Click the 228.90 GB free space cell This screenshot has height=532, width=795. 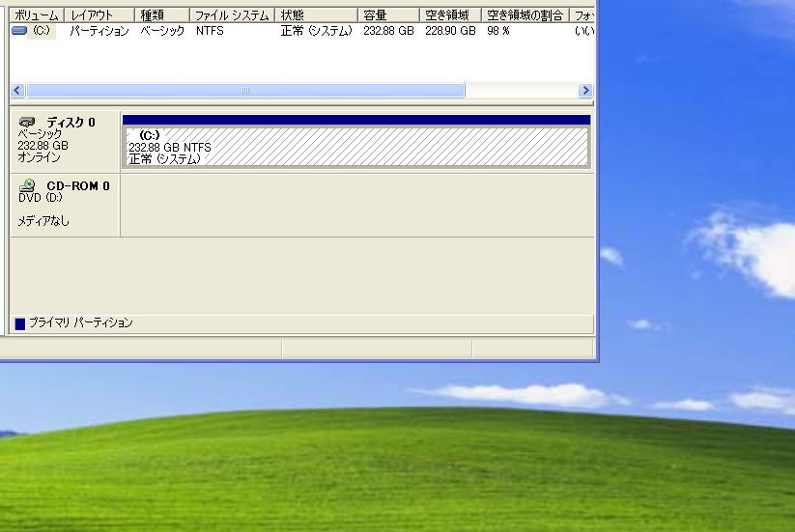(451, 31)
